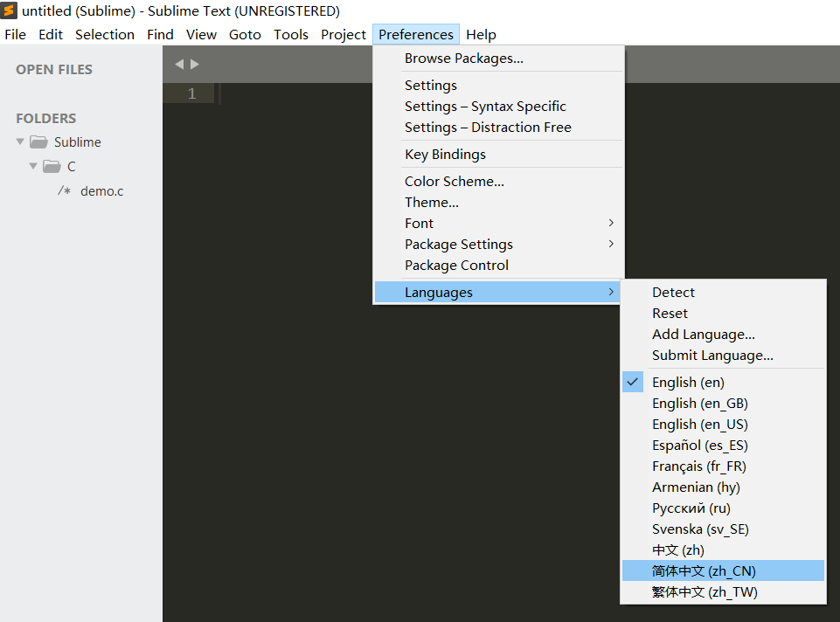This screenshot has width=840, height=622.
Task: Click the left tab navigation arrow
Action: 179,65
